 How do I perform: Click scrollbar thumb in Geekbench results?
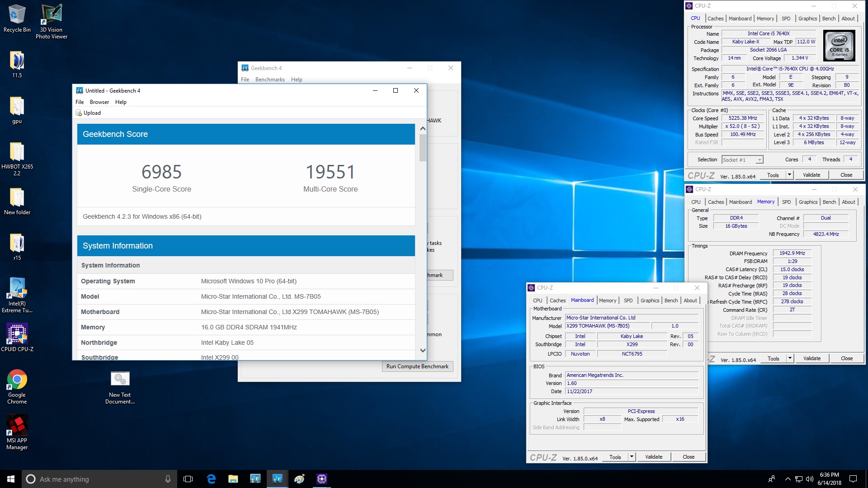[x=423, y=147]
